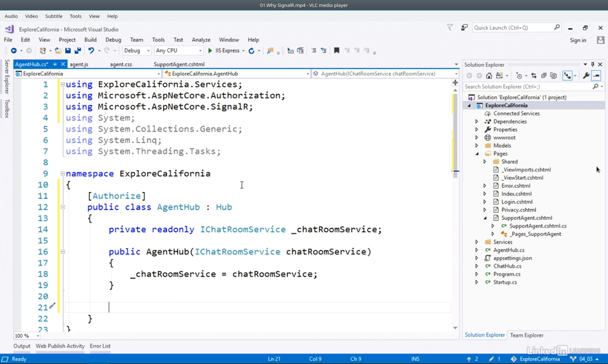Switch to the Team Explorer tab
Image resolution: width=608 pixels, height=364 pixels.
pyautogui.click(x=526, y=335)
